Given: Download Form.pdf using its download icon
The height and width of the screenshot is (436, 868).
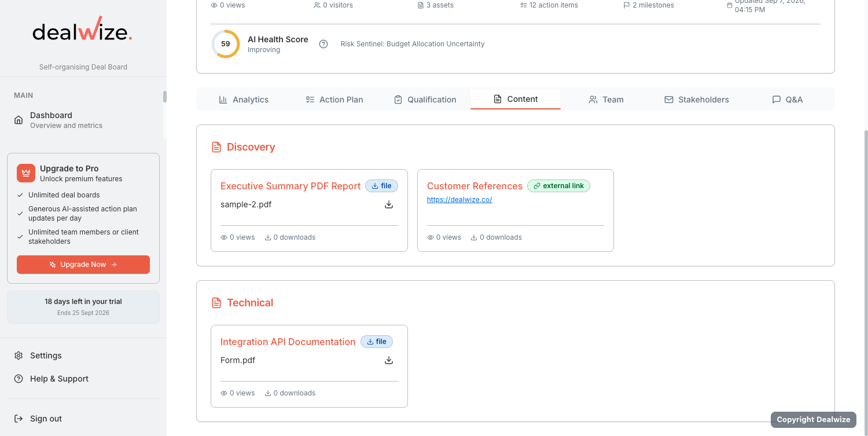Looking at the screenshot, I should pyautogui.click(x=389, y=360).
